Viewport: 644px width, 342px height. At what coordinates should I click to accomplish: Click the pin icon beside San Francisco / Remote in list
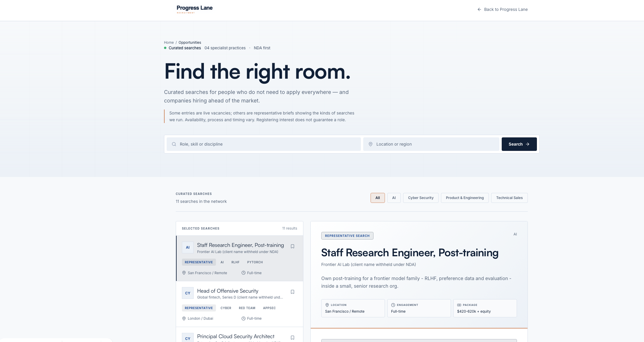[184, 273]
